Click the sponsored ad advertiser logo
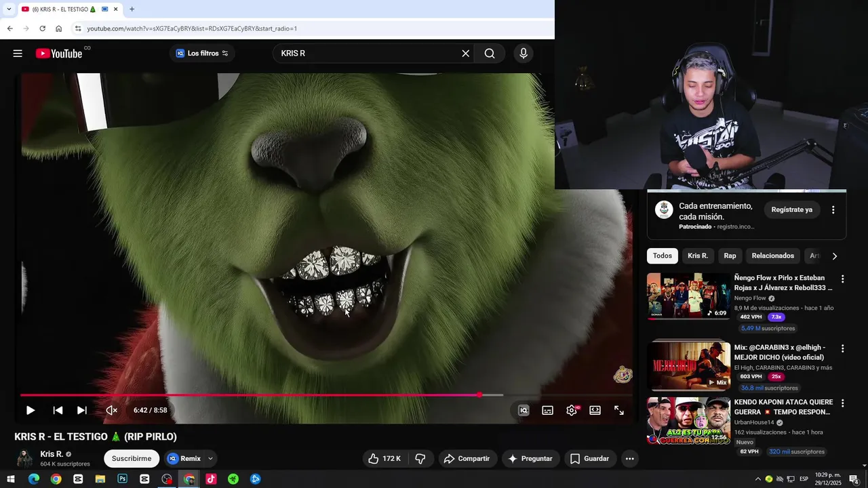868x488 pixels. [664, 210]
